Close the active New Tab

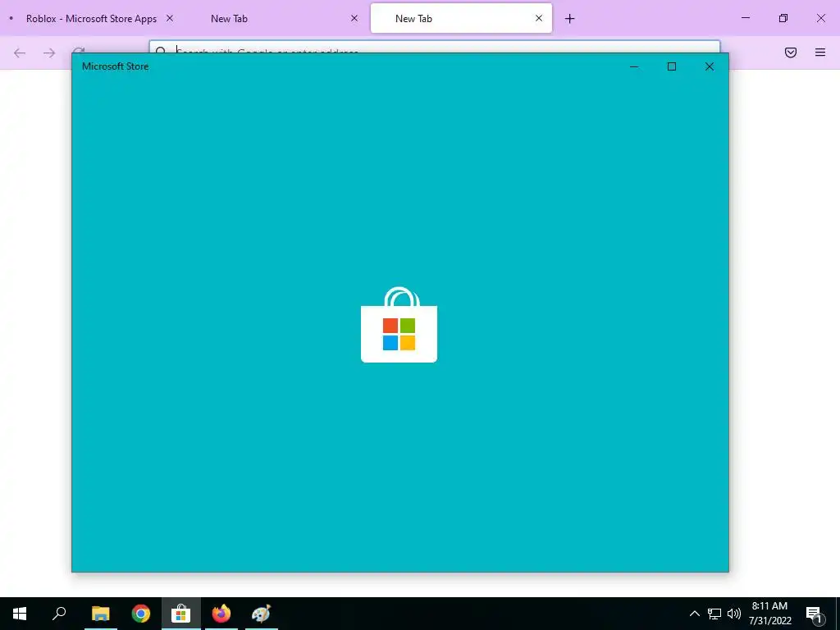coord(539,18)
